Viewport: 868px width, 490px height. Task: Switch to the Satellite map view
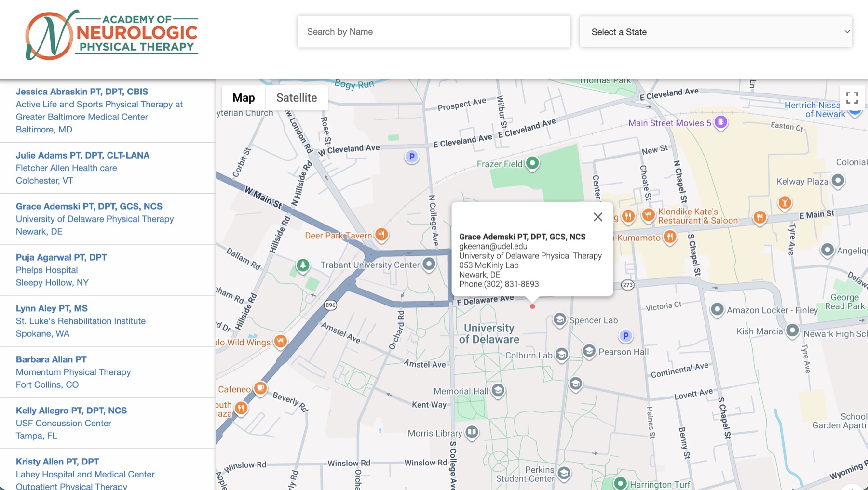point(297,98)
